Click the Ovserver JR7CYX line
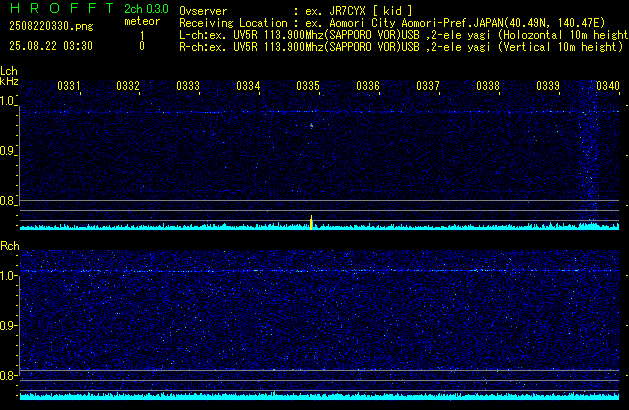 tap(296, 11)
